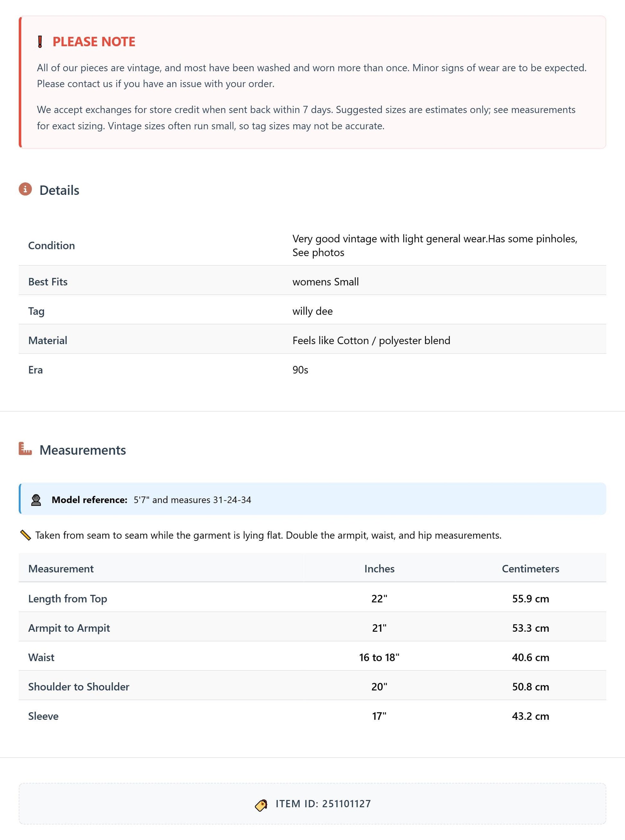
Task: Click the Measurements ruler icon
Action: coord(25,449)
